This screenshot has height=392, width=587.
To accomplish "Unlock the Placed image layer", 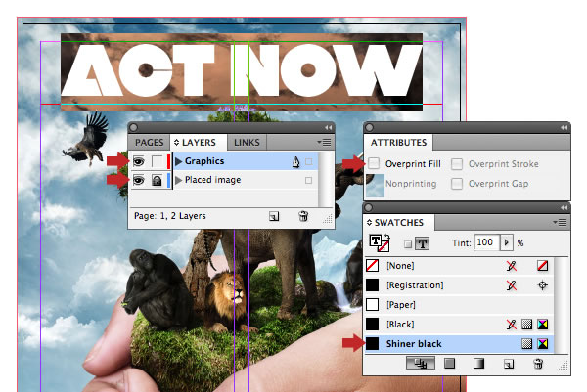I will click(157, 180).
